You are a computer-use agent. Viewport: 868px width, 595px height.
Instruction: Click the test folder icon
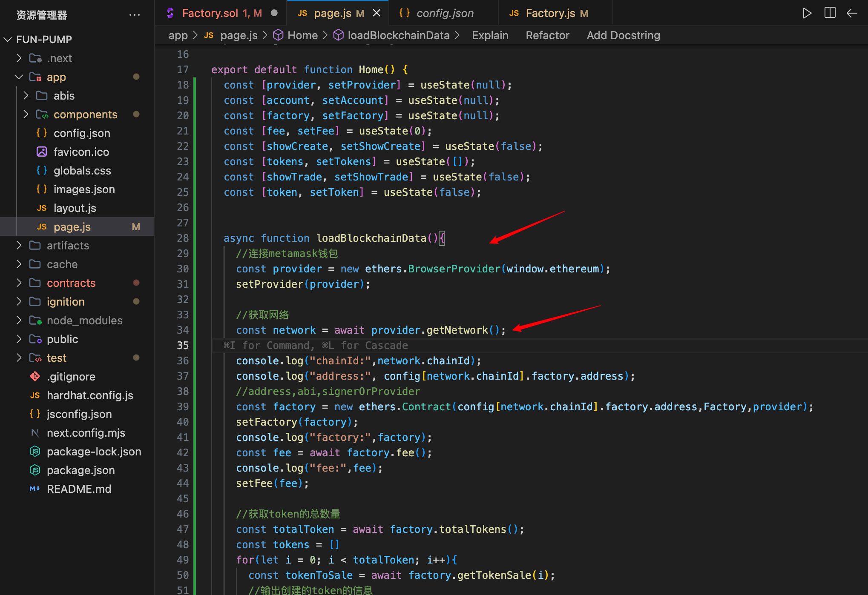pos(35,358)
